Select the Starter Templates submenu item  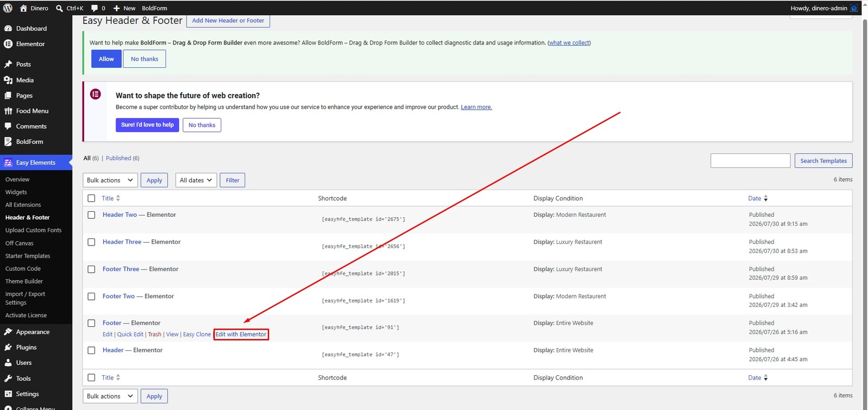coord(28,256)
